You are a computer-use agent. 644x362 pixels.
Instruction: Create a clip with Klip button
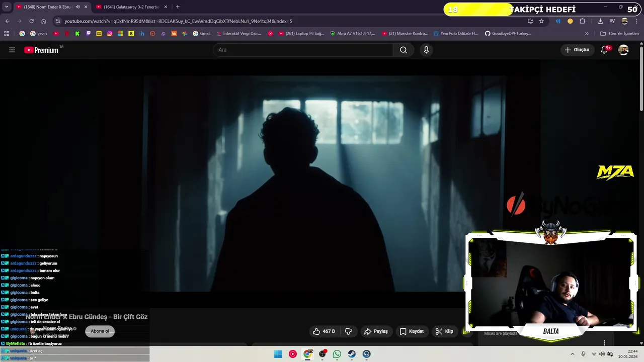[444, 331]
